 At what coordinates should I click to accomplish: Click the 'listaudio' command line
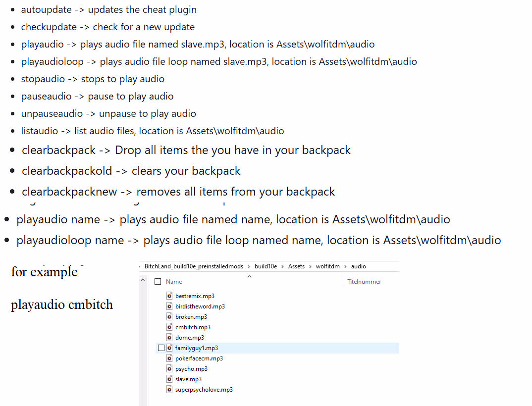(153, 131)
